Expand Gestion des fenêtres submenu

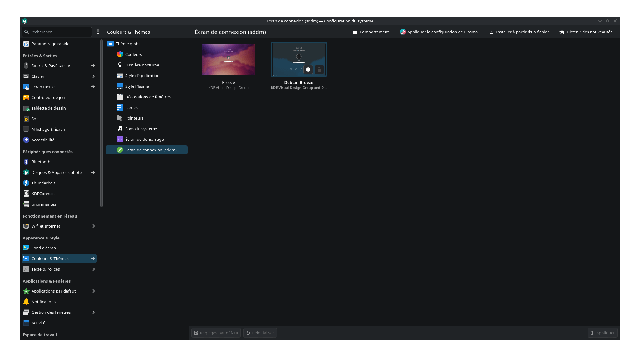(x=93, y=312)
